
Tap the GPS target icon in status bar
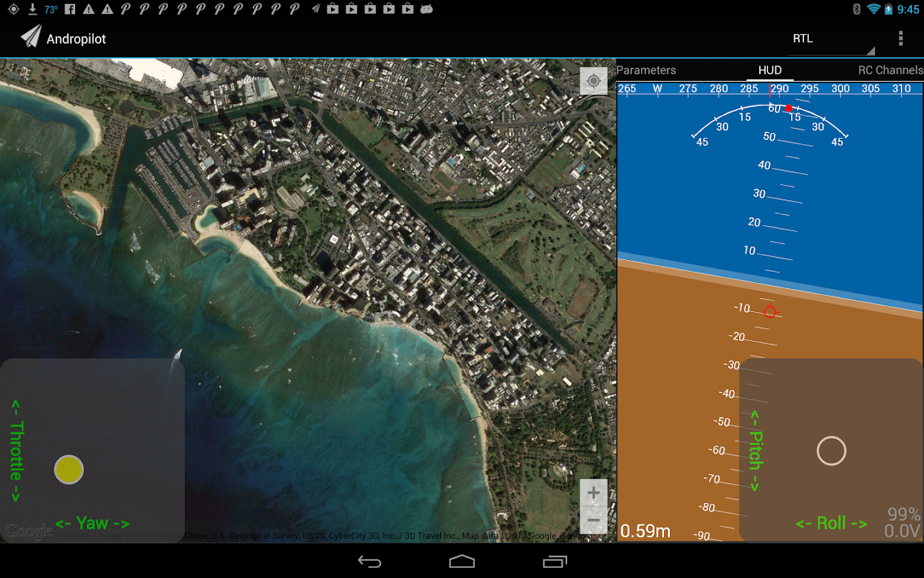[13, 9]
